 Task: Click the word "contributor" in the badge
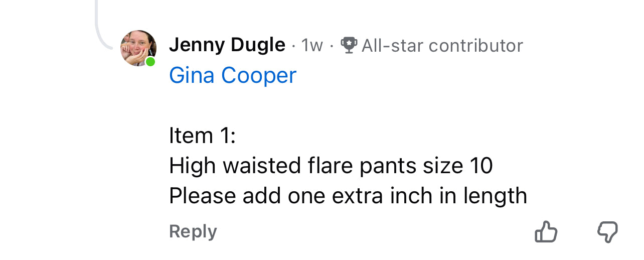click(476, 46)
